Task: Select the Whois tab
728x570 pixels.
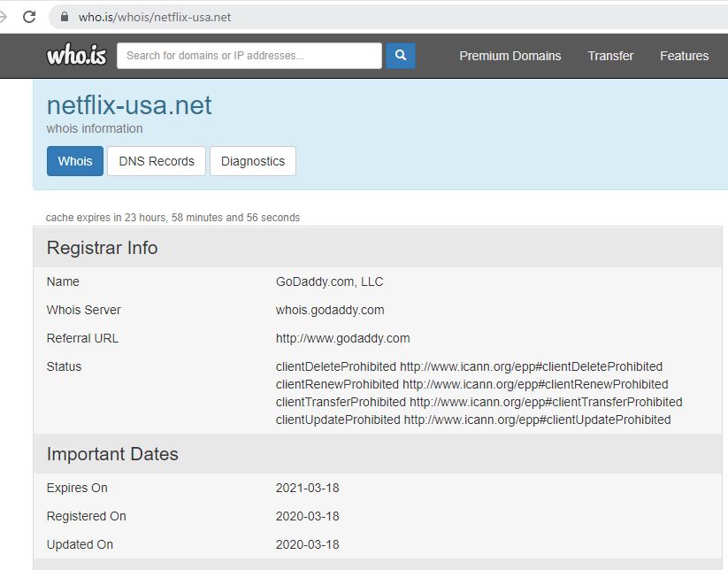Action: [75, 161]
